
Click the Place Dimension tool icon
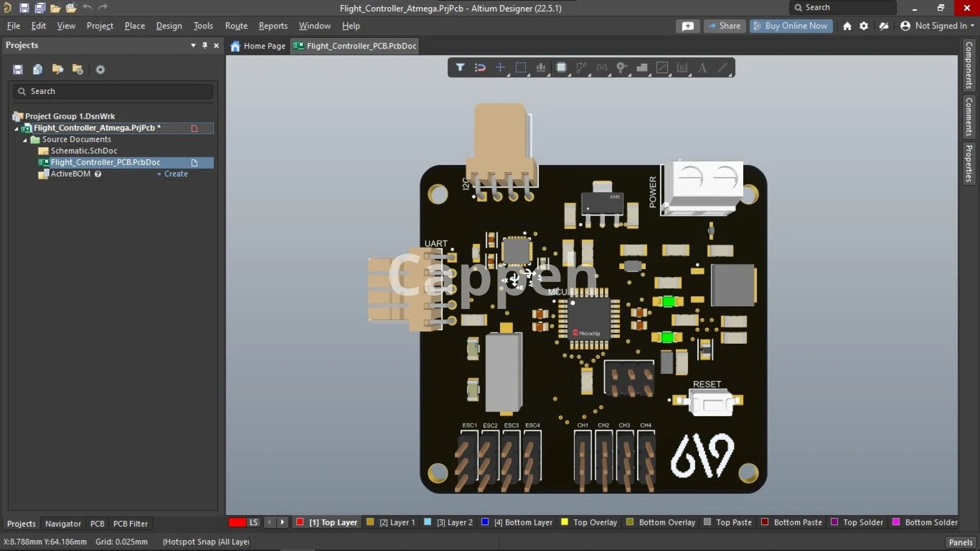point(682,67)
